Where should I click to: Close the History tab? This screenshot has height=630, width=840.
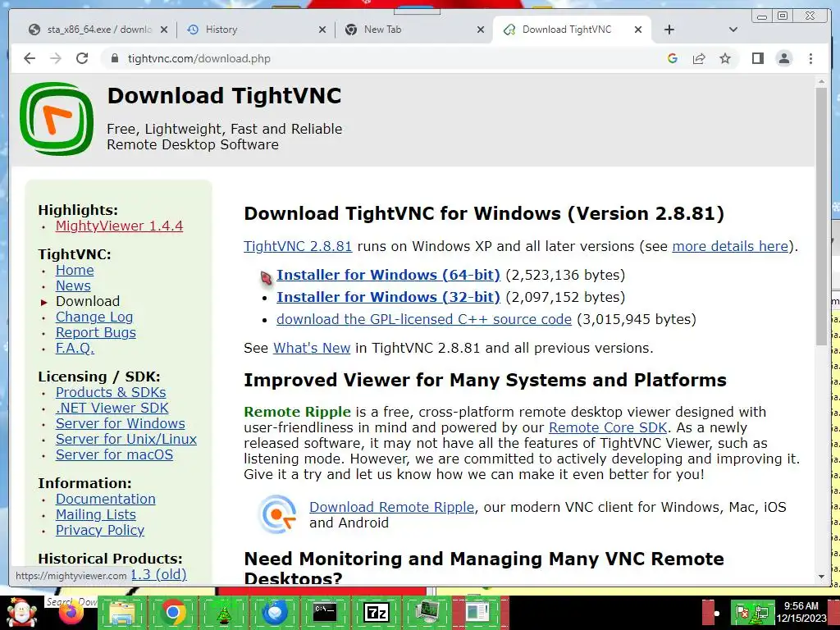pyautogui.click(x=322, y=30)
